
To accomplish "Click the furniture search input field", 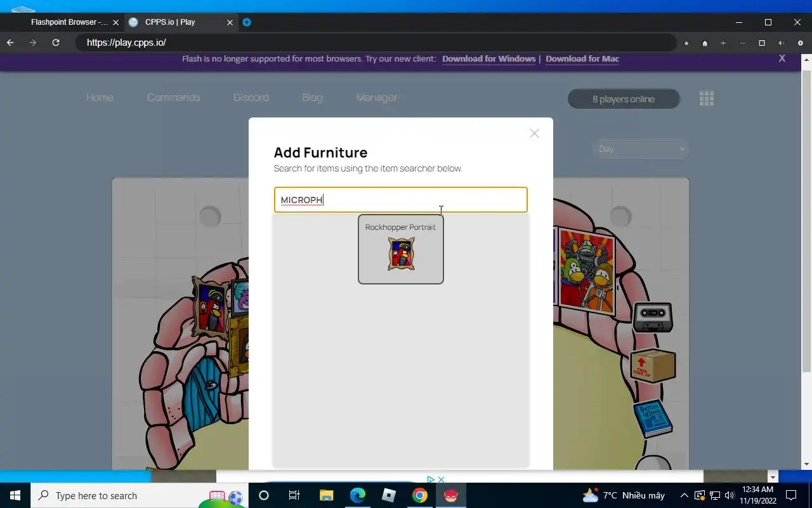I will (x=400, y=199).
